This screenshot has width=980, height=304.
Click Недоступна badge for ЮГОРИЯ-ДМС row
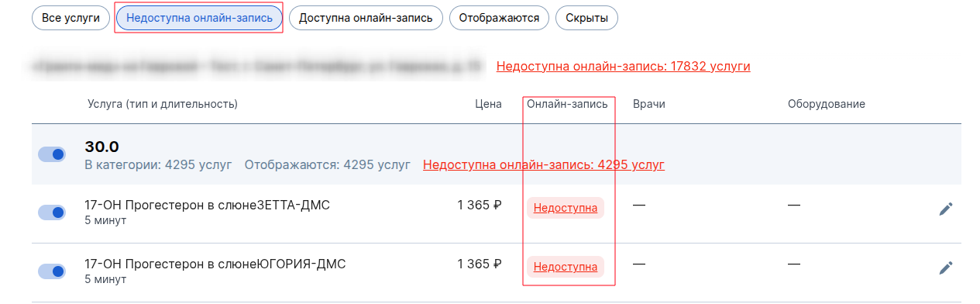pos(566,267)
